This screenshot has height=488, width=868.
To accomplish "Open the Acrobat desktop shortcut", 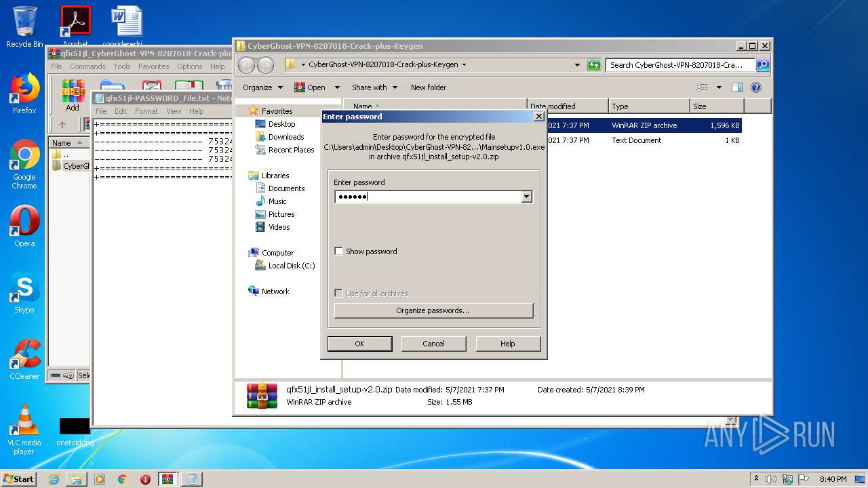I will (75, 26).
